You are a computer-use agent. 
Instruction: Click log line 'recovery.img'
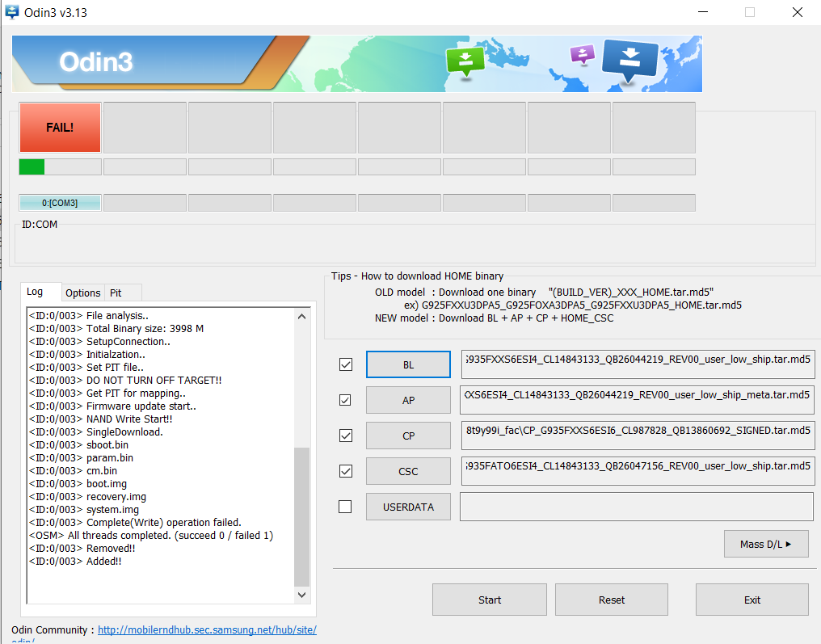point(87,497)
